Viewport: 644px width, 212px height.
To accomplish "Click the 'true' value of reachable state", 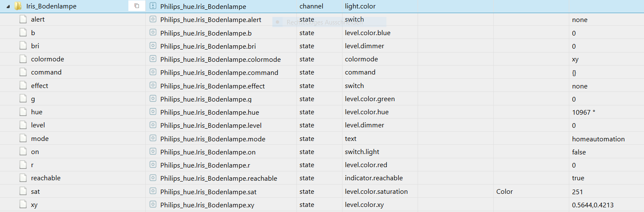I will pyautogui.click(x=578, y=178).
